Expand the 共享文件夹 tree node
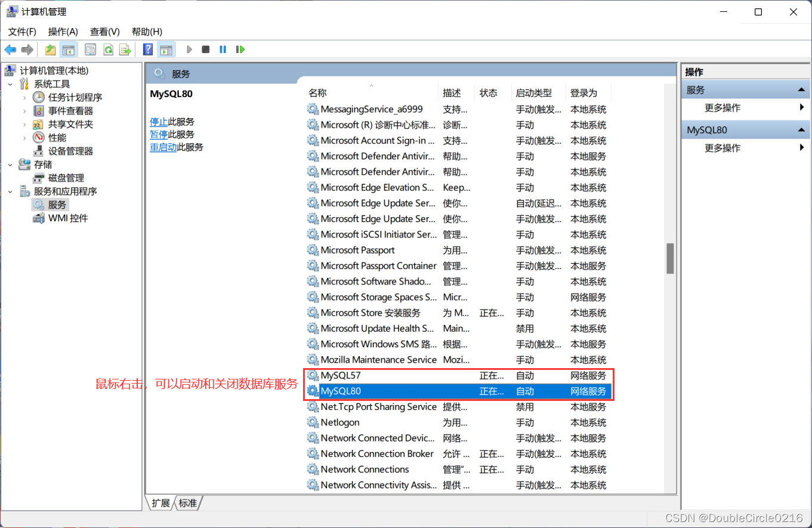This screenshot has height=528, width=812. click(24, 124)
